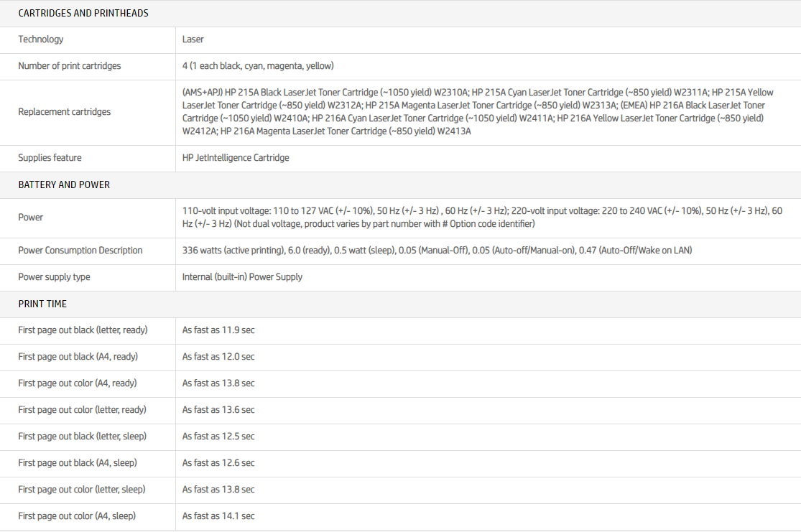Select the As fast as 13.6 sec value
The width and height of the screenshot is (801, 532).
coord(218,410)
